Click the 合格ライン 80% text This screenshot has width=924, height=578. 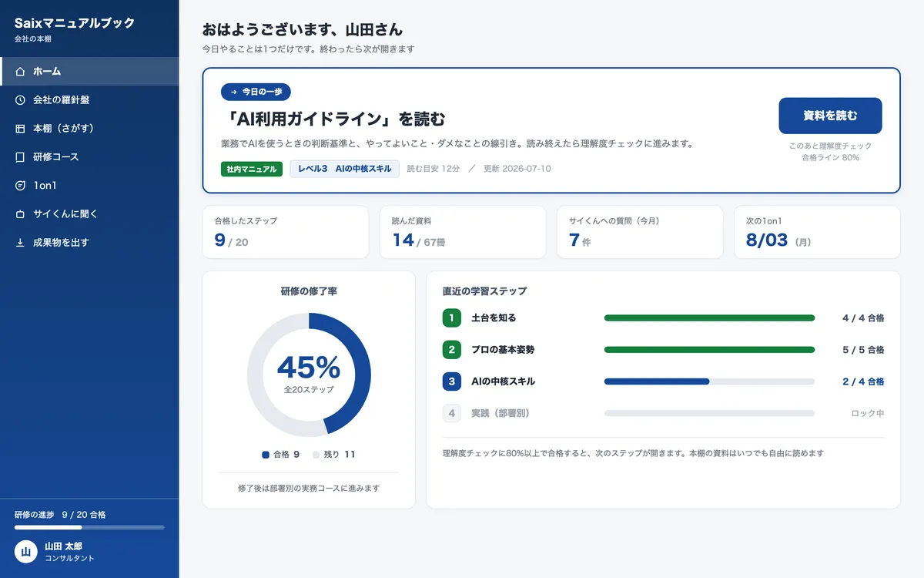pyautogui.click(x=830, y=157)
